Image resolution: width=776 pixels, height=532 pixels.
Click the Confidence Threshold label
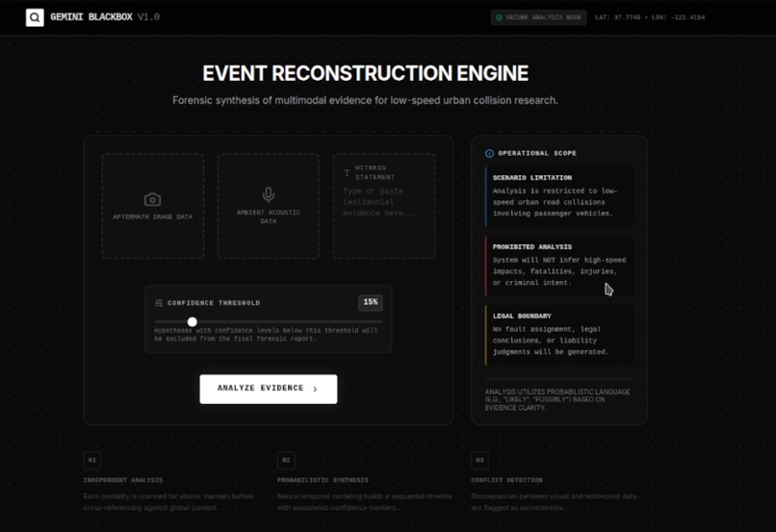pos(214,303)
